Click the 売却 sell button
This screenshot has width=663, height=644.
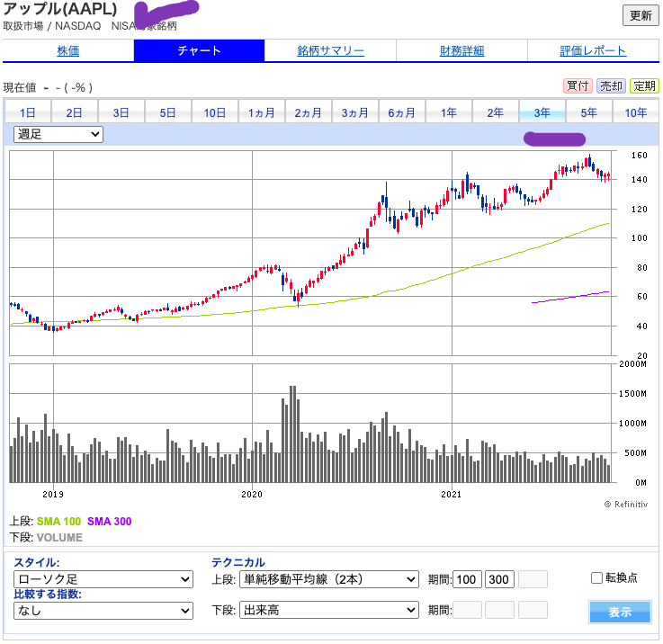click(x=611, y=86)
